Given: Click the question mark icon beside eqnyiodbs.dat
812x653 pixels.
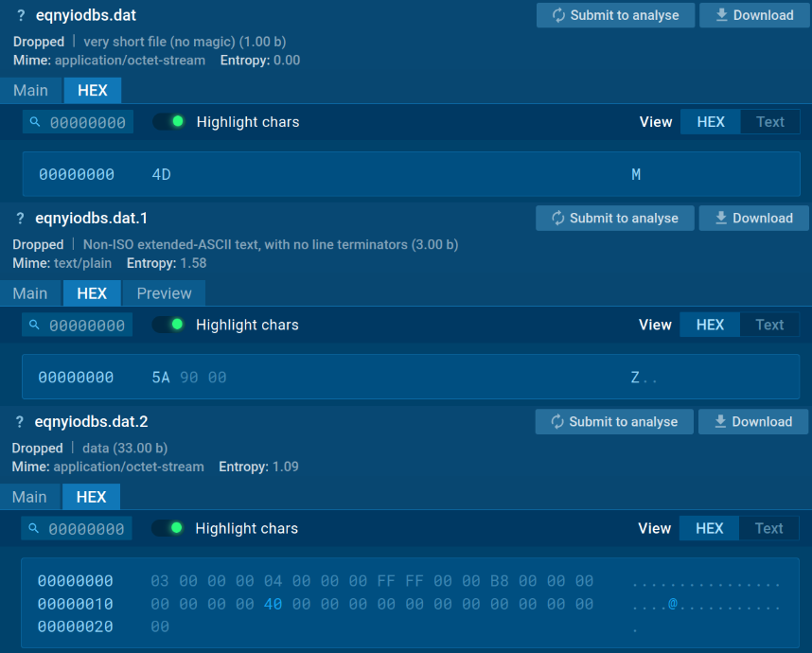Looking at the screenshot, I should 21,15.
